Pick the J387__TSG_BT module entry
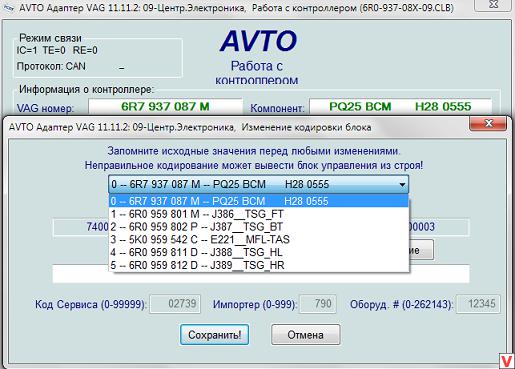The image size is (515, 369). pos(259,227)
